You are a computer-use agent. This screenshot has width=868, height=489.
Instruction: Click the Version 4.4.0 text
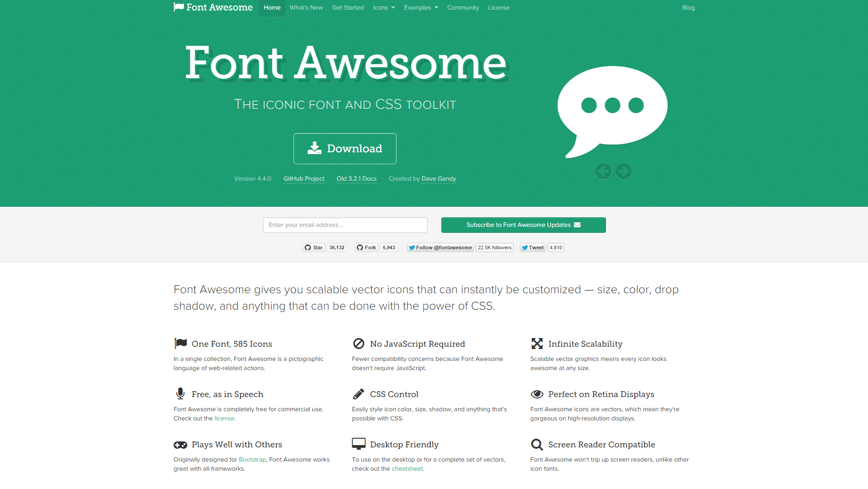click(x=252, y=179)
